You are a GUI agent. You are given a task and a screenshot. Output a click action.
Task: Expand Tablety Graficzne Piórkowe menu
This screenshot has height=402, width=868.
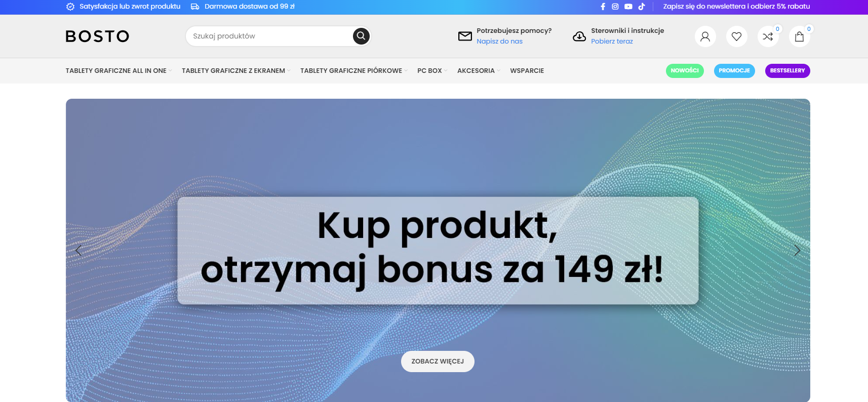[353, 71]
